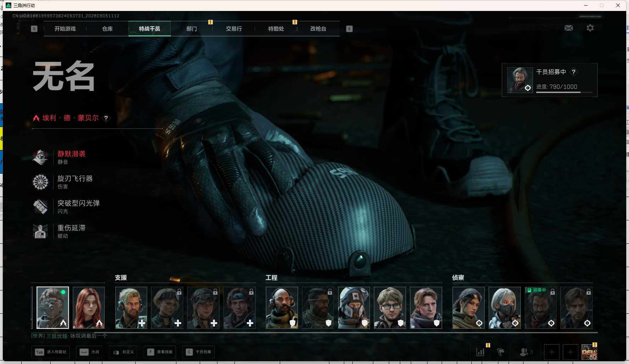
Task: Open the mail envelope icon
Action: (568, 28)
